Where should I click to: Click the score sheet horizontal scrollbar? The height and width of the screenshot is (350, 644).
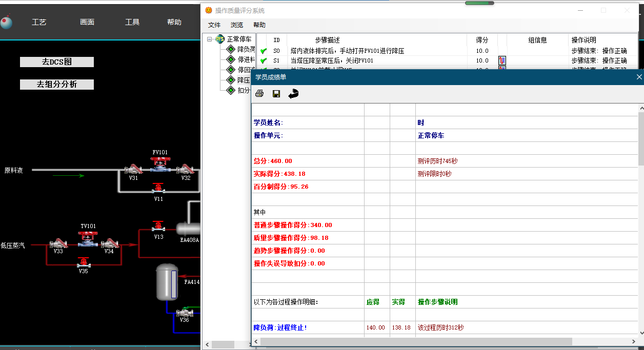(415, 341)
